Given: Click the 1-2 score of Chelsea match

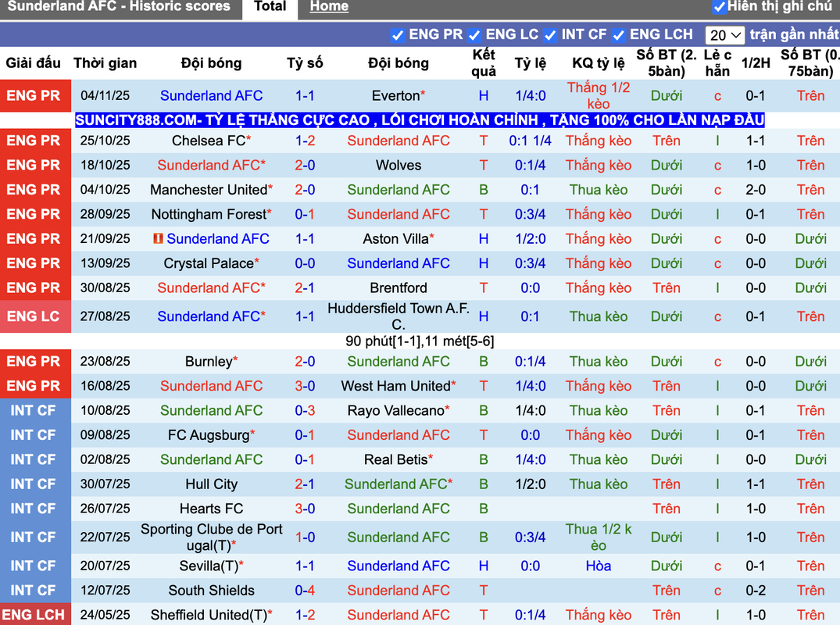Looking at the screenshot, I should pyautogui.click(x=305, y=141).
